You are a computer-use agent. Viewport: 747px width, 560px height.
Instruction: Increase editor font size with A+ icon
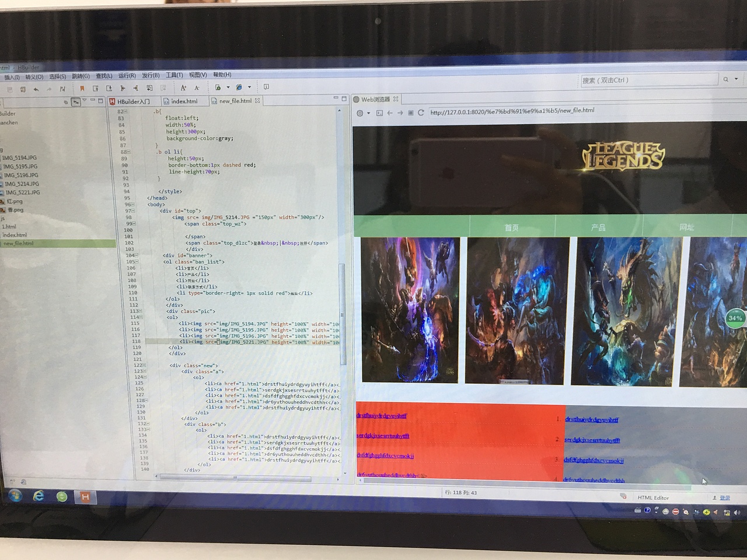183,88
